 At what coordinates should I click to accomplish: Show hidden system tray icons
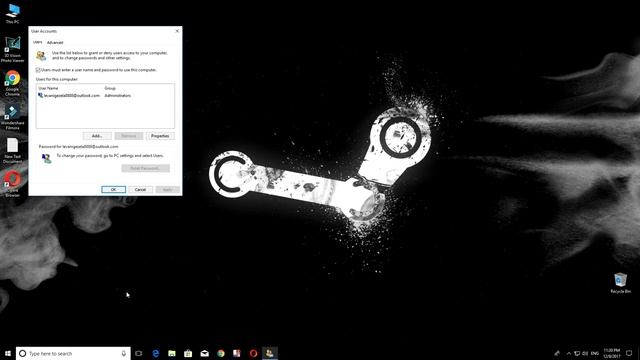tap(569, 353)
